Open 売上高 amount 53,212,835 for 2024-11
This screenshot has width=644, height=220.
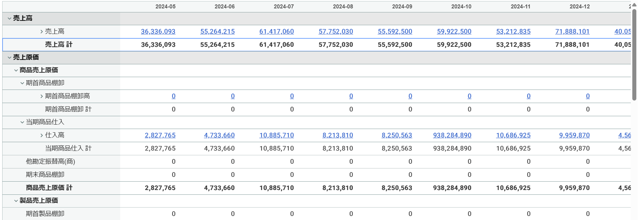click(513, 31)
